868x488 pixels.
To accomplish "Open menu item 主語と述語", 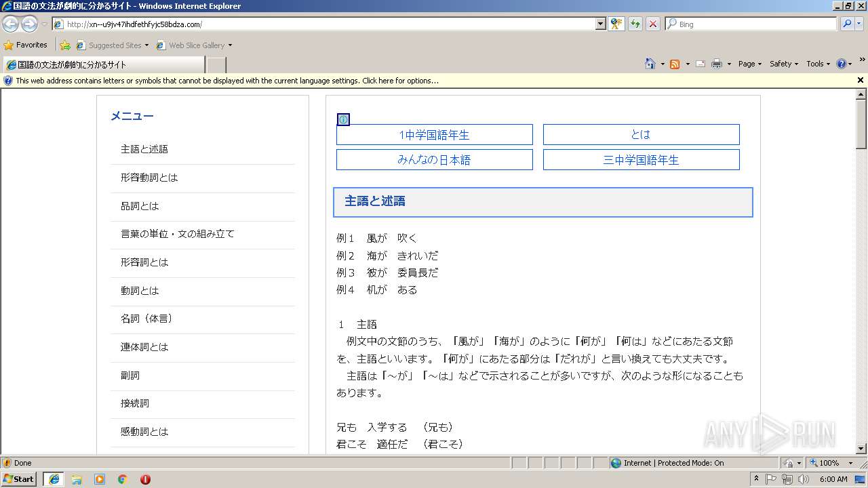I will pos(144,149).
